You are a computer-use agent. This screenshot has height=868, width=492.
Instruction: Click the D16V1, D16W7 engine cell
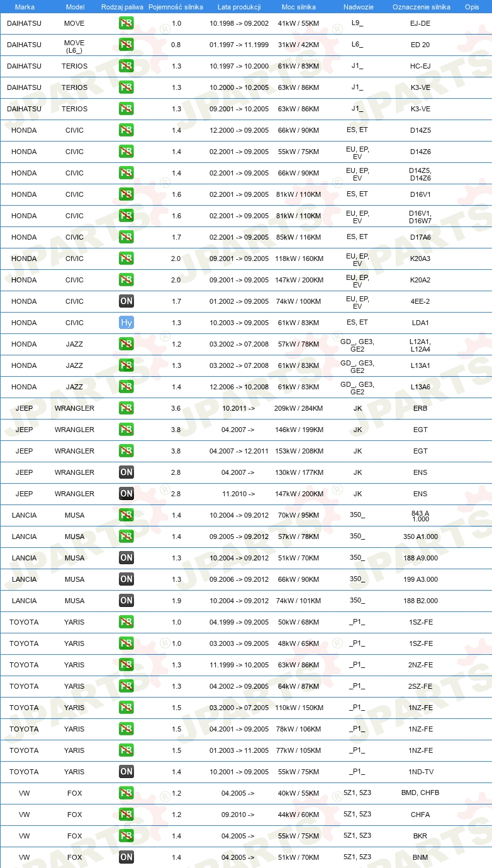pos(420,217)
